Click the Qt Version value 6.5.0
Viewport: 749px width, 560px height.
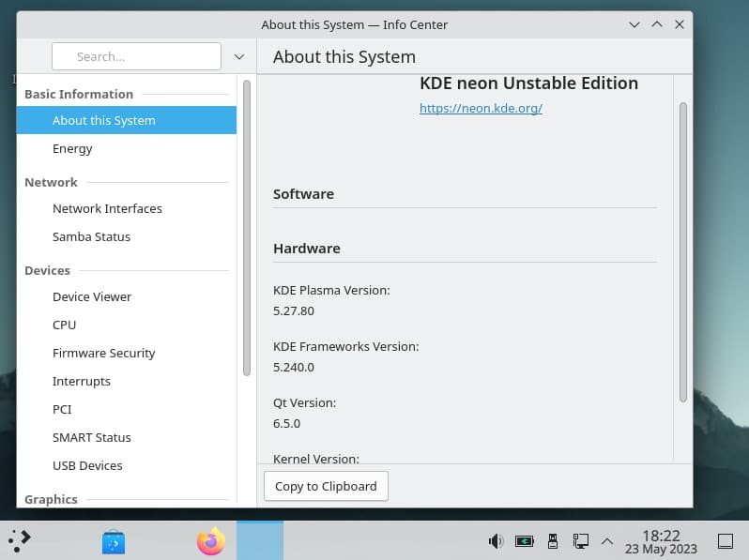(286, 423)
